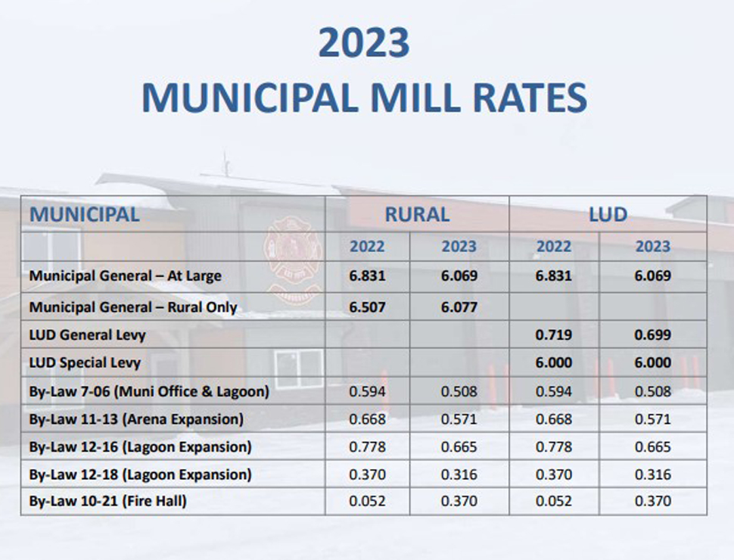Screen dimensions: 734x560
Task: Select By-Law 12-16 (Lagoon Expansion) label
Action: click(x=140, y=447)
